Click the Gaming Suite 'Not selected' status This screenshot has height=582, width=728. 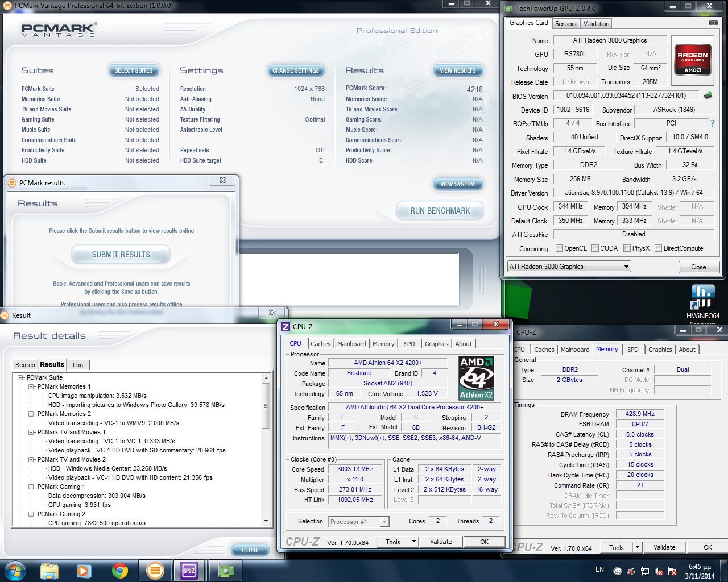tap(142, 119)
